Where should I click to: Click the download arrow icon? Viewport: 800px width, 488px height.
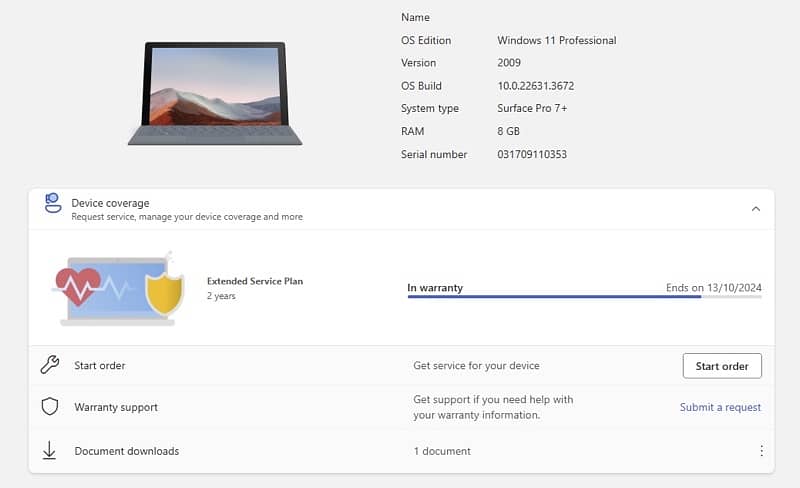(50, 451)
